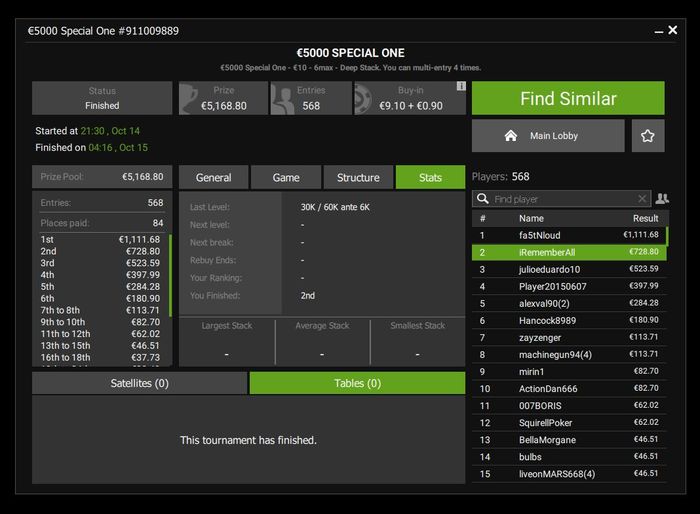700x514 pixels.
Task: Click the magnifier icon in Find player
Action: click(x=482, y=198)
